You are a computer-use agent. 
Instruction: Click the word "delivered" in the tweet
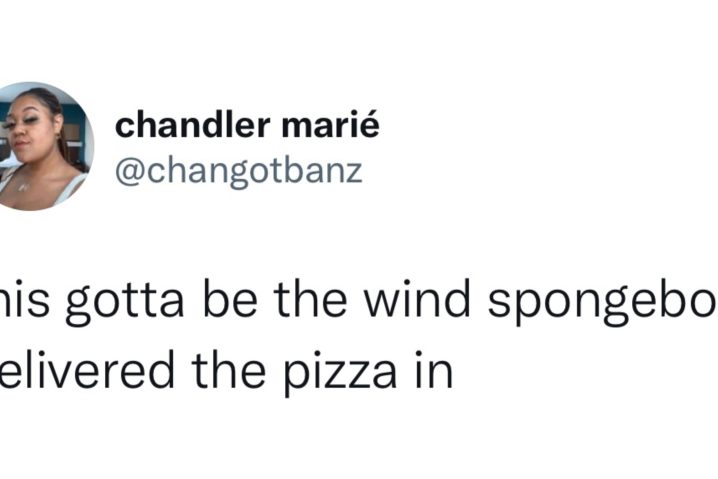coord(87,370)
